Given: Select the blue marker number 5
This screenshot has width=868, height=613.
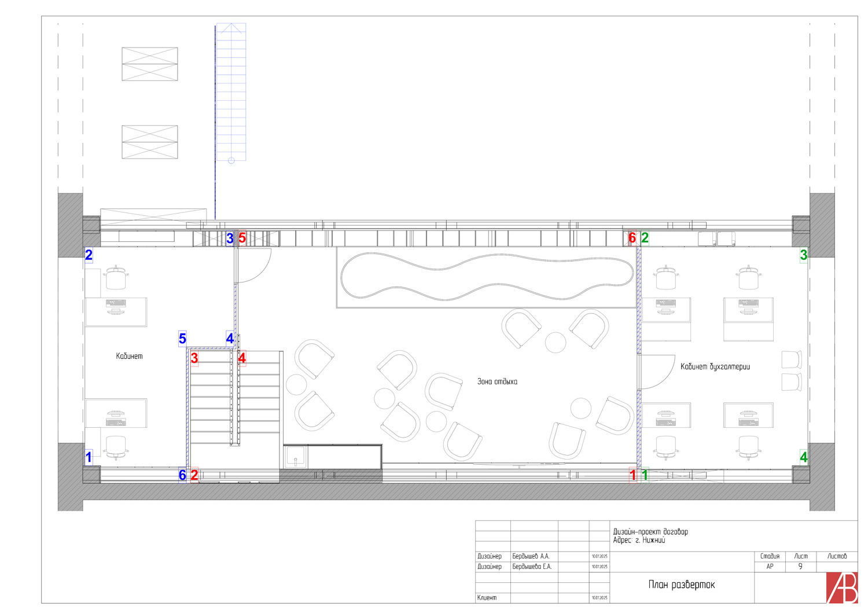Looking at the screenshot, I should pyautogui.click(x=182, y=339).
